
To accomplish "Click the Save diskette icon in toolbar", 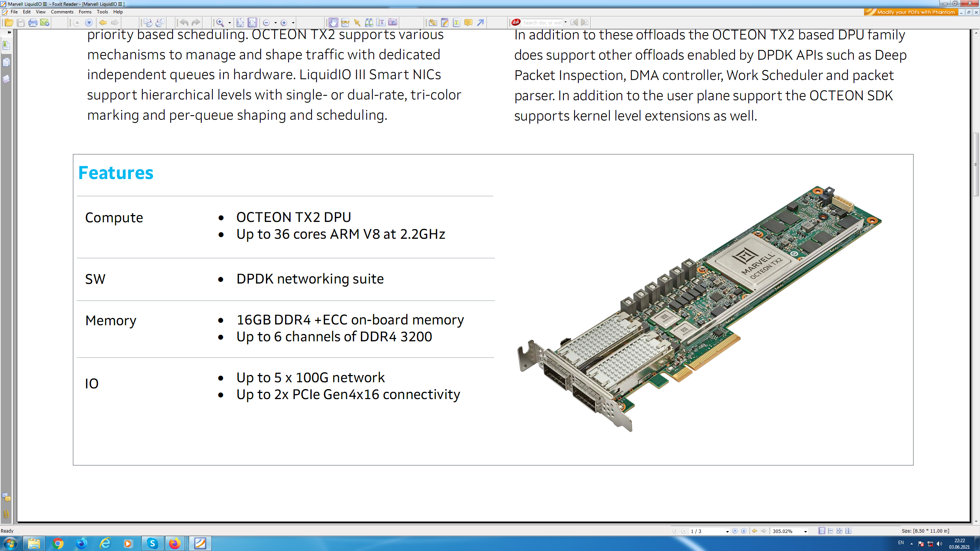I will [x=21, y=23].
